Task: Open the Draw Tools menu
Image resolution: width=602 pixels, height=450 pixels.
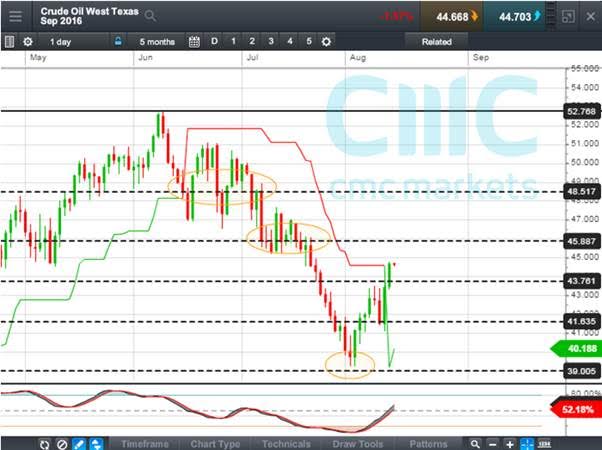Action: tap(357, 444)
